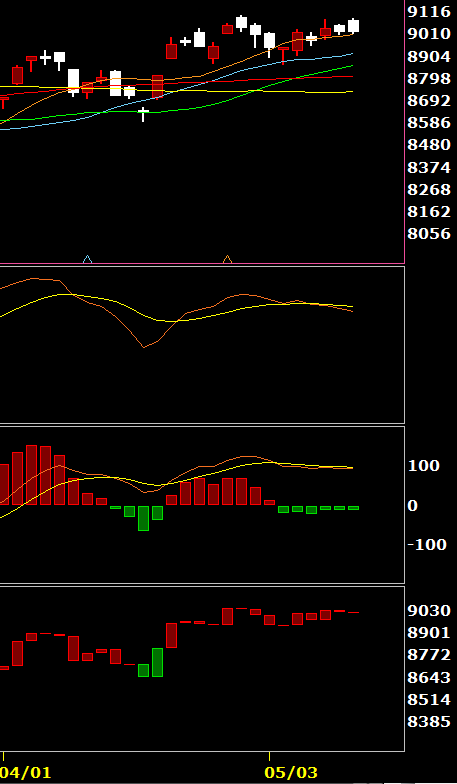Click the lowest trough of orange oscillator line
Screen dimensions: 457x784
coord(144,347)
